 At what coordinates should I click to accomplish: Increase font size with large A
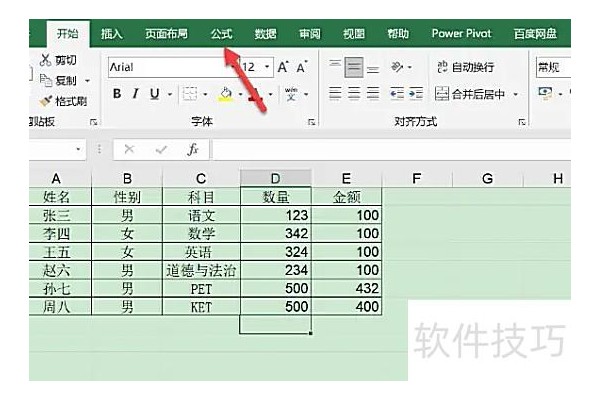pos(283,67)
